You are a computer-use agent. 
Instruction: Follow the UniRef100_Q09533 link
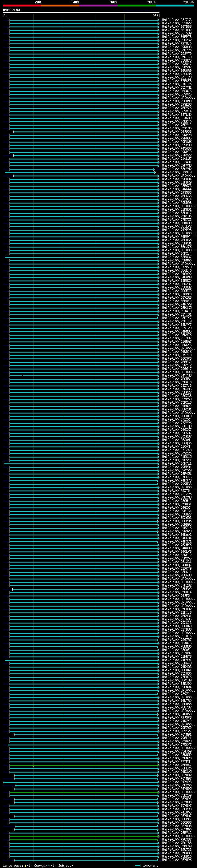click(x=177, y=484)
